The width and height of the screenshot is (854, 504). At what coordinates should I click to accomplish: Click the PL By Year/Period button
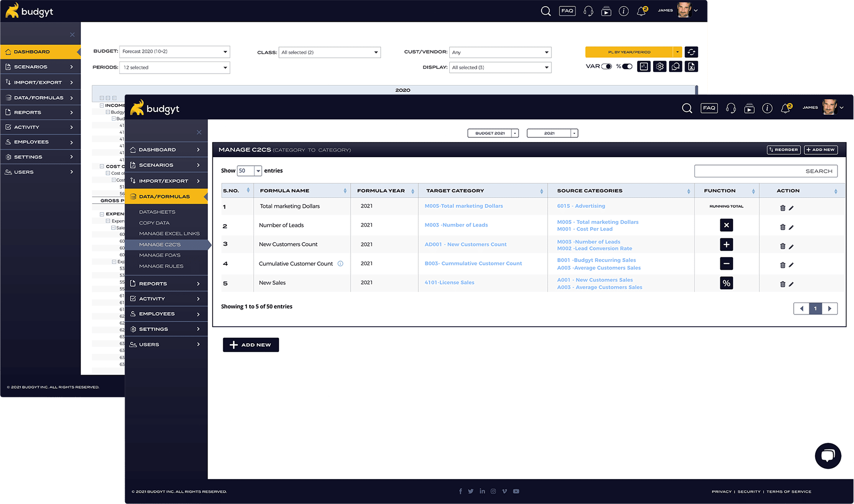[629, 52]
